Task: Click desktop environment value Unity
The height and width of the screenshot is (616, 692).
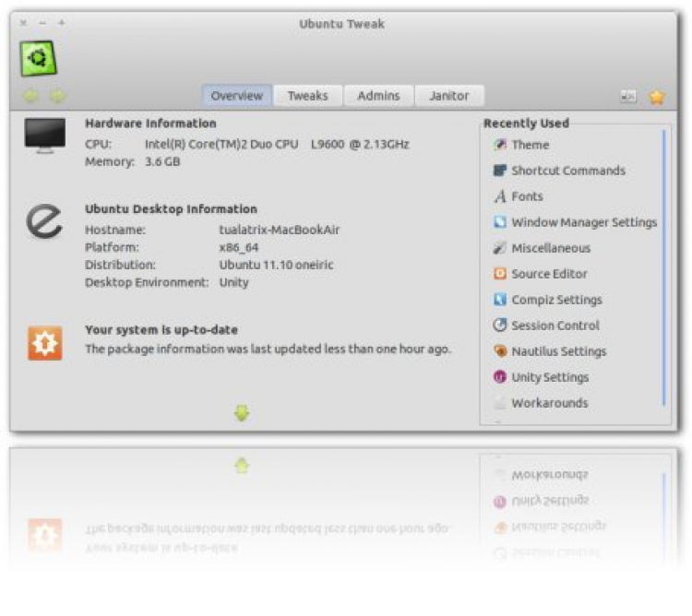Action: click(234, 282)
